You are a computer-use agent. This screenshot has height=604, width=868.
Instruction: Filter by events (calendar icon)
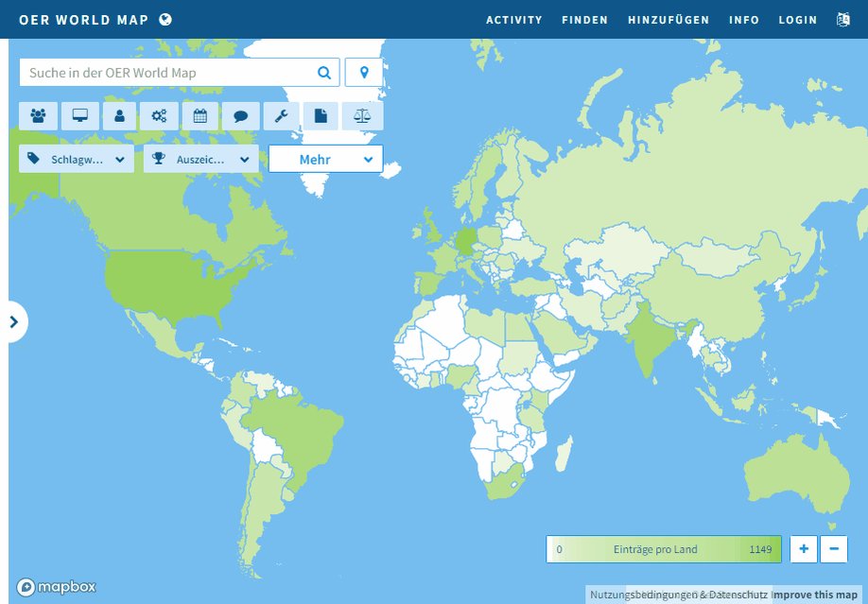(200, 115)
